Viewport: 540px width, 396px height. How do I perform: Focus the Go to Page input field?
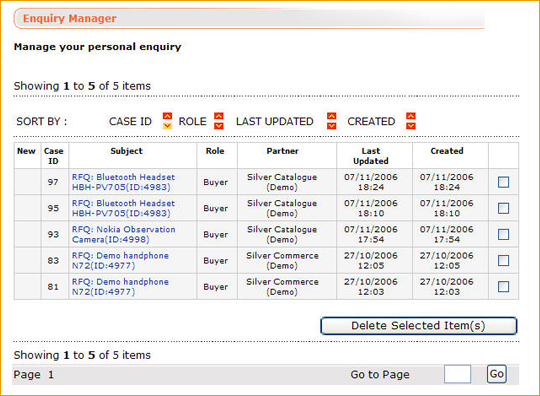pos(457,374)
